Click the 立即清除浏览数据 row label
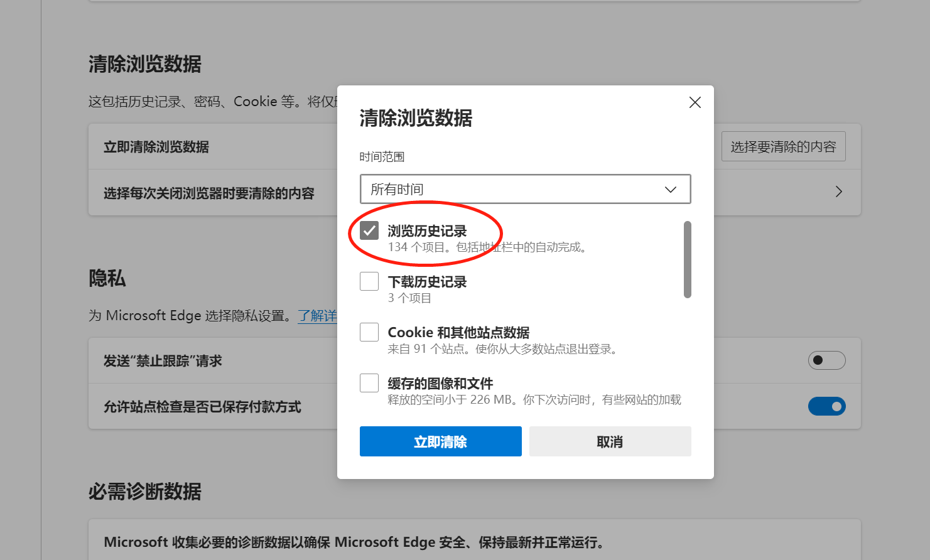 pyautogui.click(x=156, y=147)
